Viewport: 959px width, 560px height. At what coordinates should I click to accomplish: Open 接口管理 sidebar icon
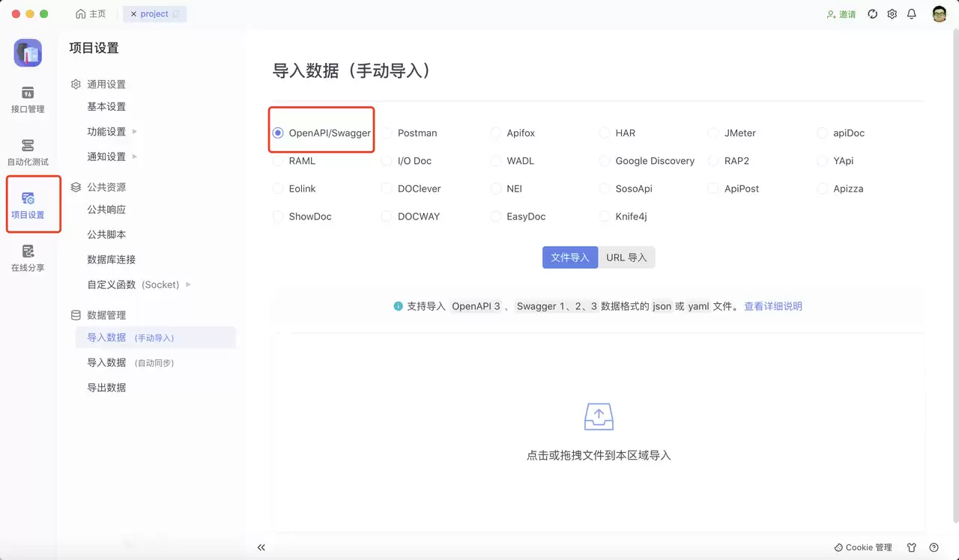click(x=28, y=100)
